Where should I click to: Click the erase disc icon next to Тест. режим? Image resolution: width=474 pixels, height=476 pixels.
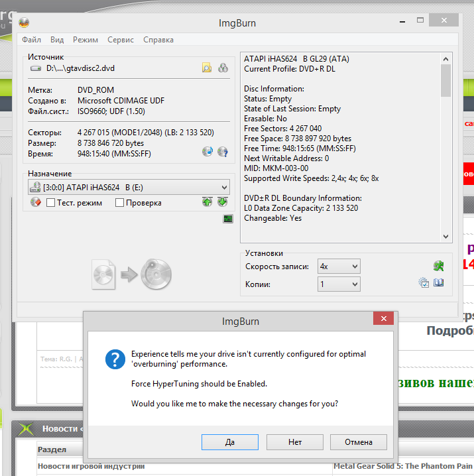(x=36, y=202)
